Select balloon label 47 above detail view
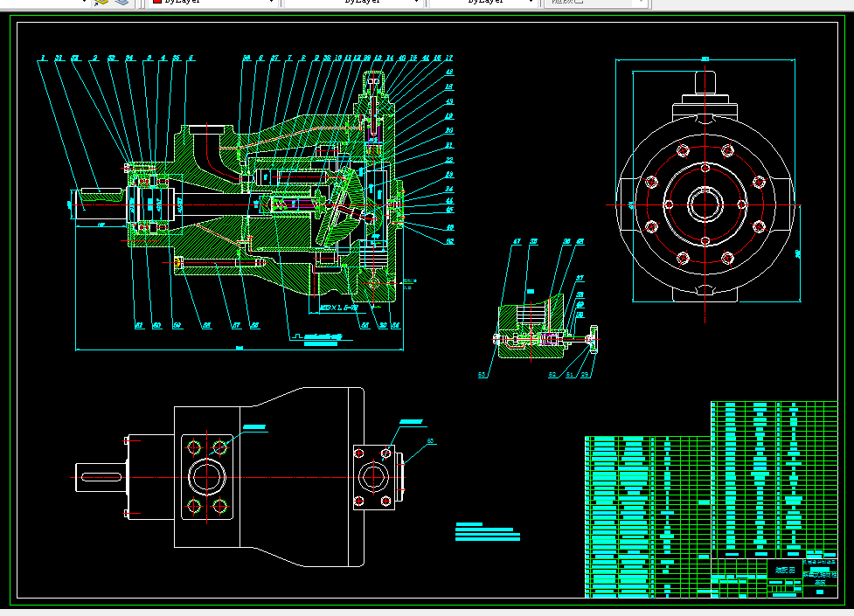 coord(517,241)
